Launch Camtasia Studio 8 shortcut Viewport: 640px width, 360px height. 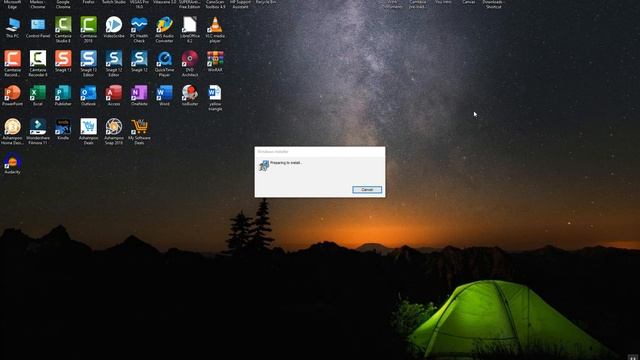click(63, 29)
